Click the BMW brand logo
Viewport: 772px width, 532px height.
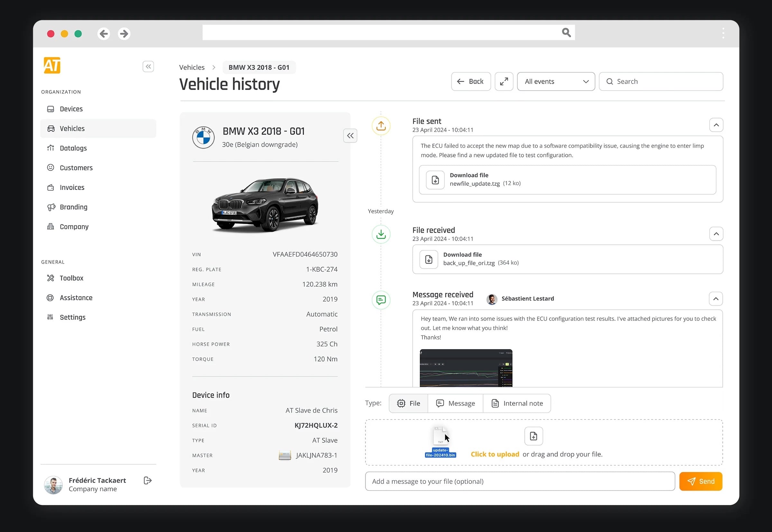[203, 137]
